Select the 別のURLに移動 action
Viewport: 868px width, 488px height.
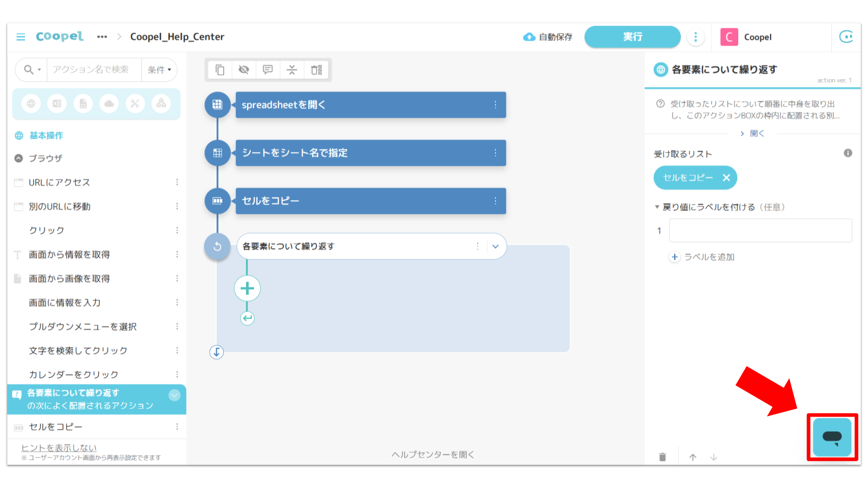pyautogui.click(x=60, y=206)
